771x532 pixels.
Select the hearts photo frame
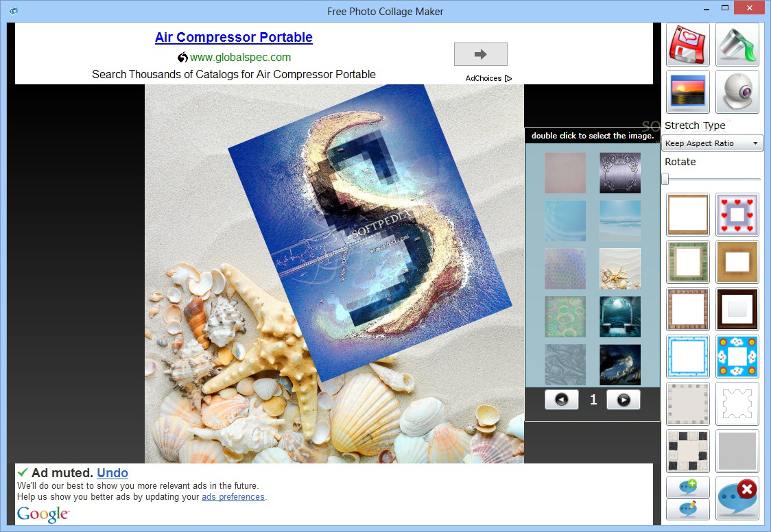pyautogui.click(x=737, y=214)
